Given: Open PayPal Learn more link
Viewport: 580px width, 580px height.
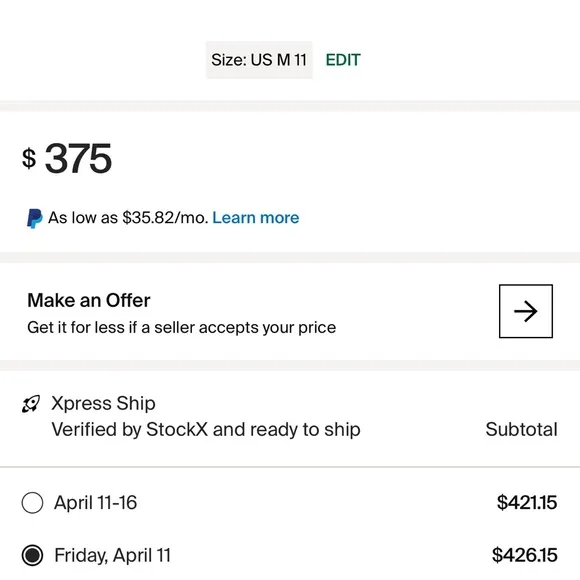Looking at the screenshot, I should point(256,218).
